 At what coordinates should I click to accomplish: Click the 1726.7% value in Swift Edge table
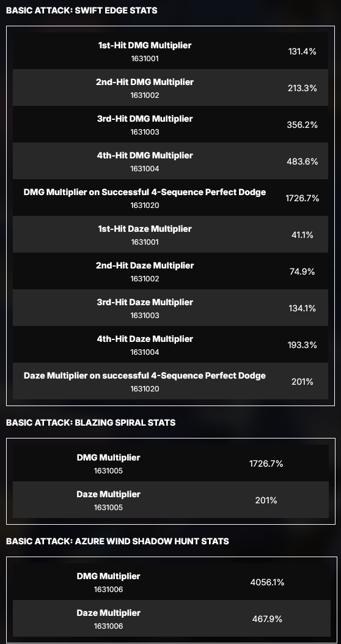(302, 198)
